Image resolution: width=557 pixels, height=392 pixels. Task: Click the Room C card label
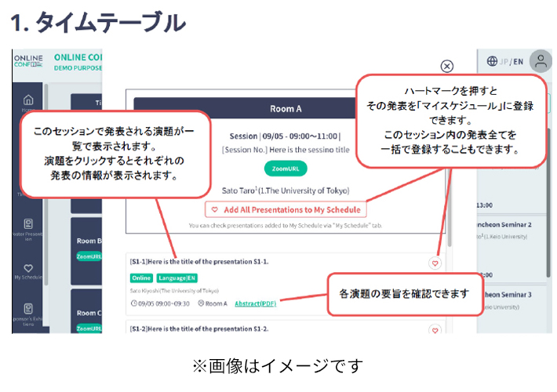[x=89, y=313]
